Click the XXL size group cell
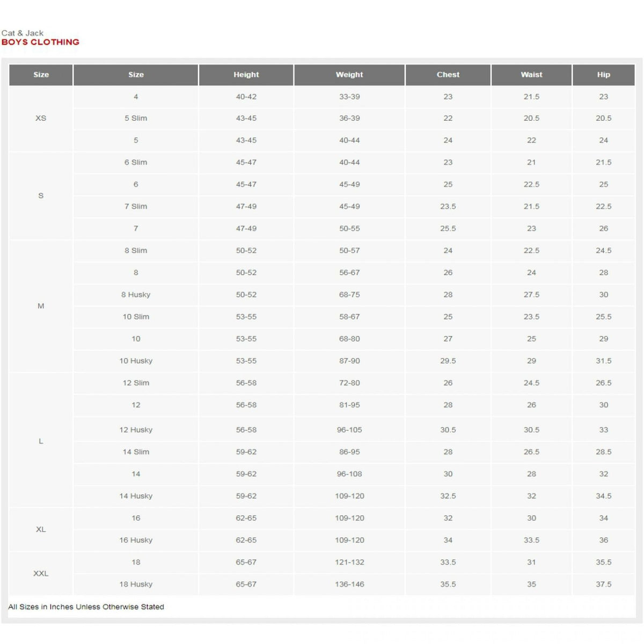This screenshot has width=644, height=644. pyautogui.click(x=41, y=573)
